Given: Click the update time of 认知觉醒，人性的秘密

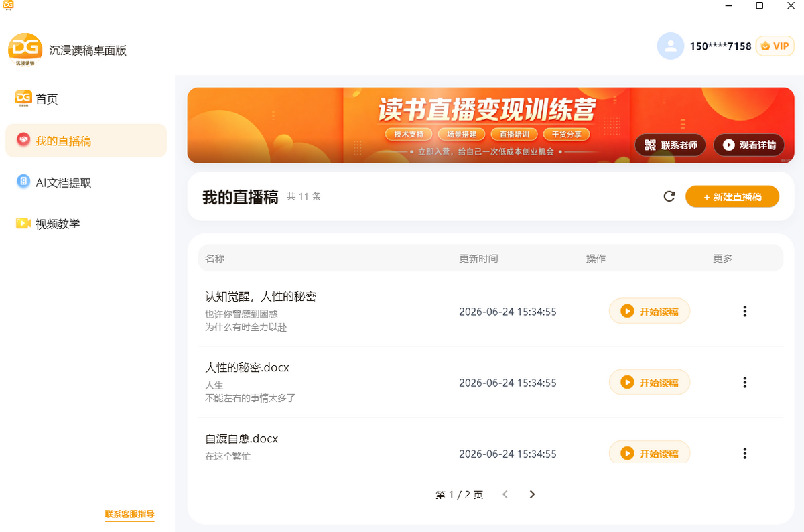Looking at the screenshot, I should point(508,312).
